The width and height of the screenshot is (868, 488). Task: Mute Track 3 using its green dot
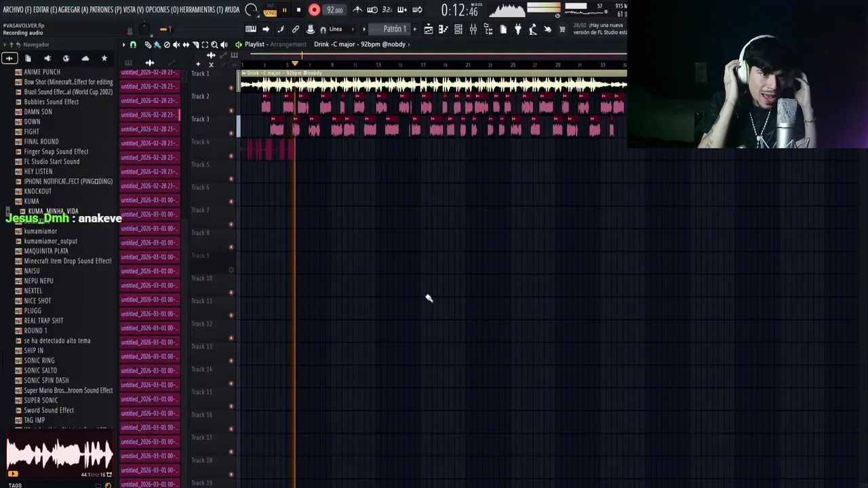click(231, 133)
